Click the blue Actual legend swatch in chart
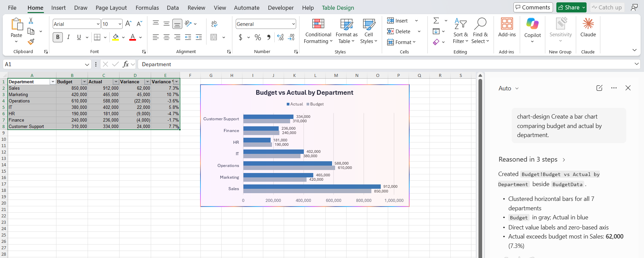644x258 pixels. tap(288, 104)
